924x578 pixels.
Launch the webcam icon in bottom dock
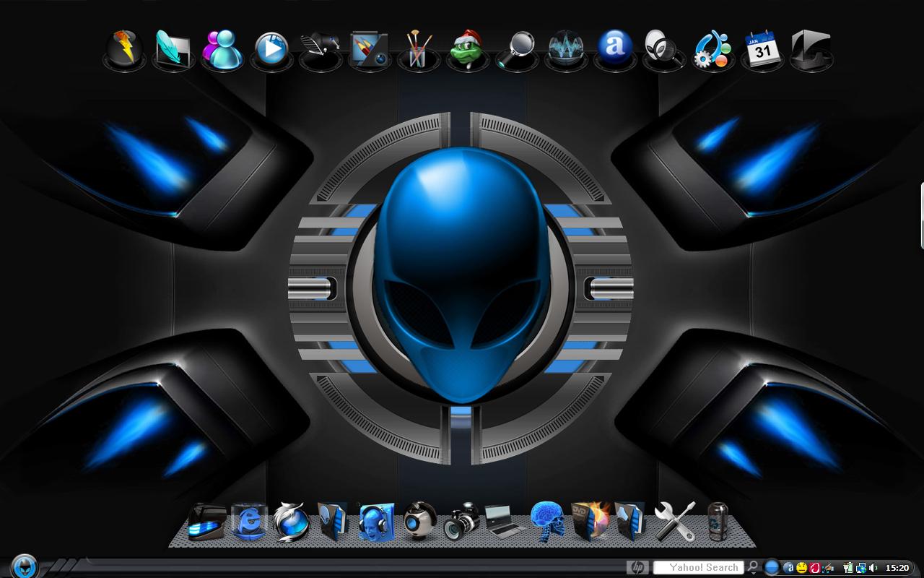tap(419, 521)
